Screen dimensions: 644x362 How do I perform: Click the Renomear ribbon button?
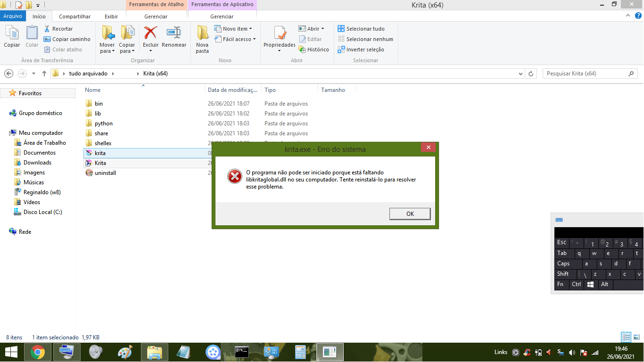point(174,37)
